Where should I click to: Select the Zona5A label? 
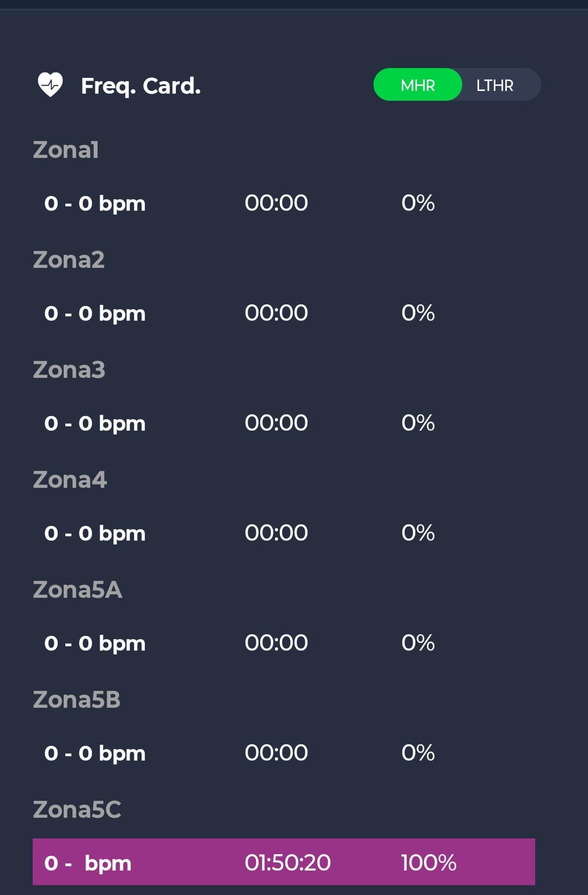click(x=77, y=590)
